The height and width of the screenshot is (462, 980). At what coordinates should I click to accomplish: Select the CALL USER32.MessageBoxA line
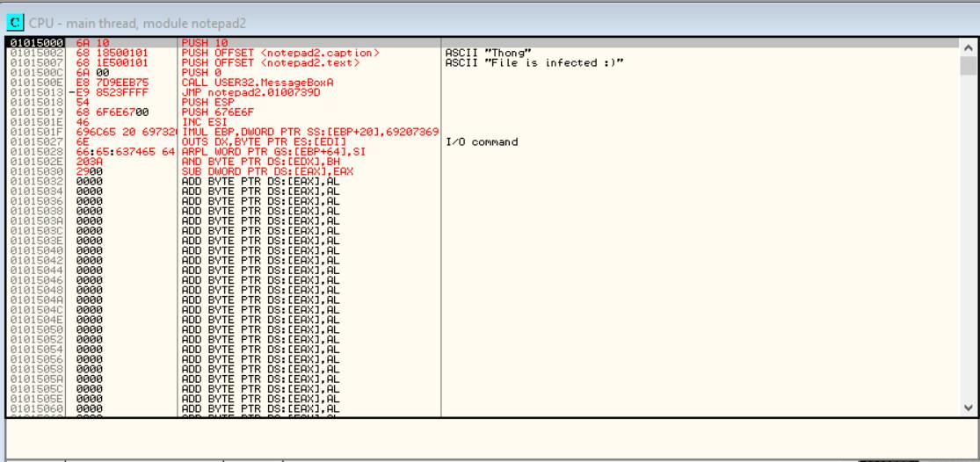point(258,83)
